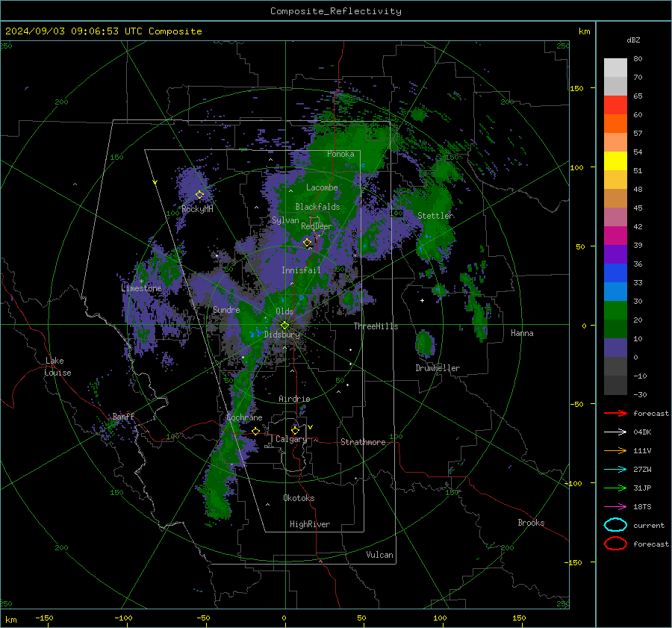Click the Sundre label on map
672x628 pixels.
pos(226,309)
